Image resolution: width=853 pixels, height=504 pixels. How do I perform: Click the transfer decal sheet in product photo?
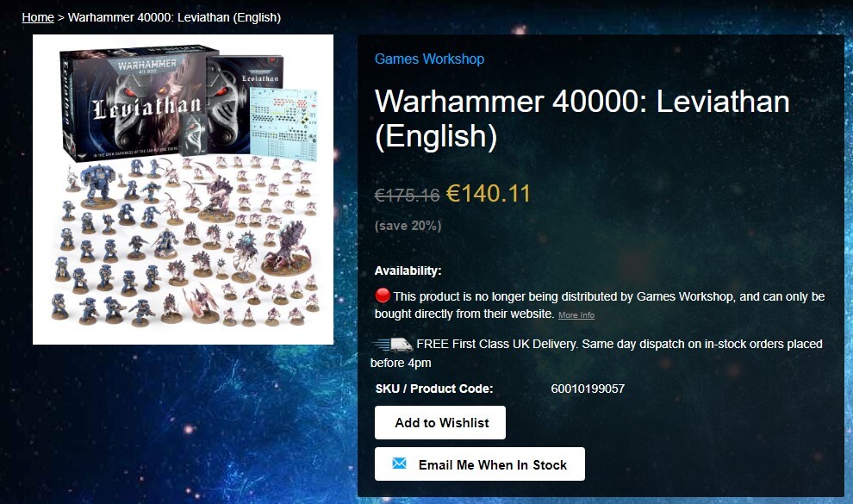tap(283, 124)
